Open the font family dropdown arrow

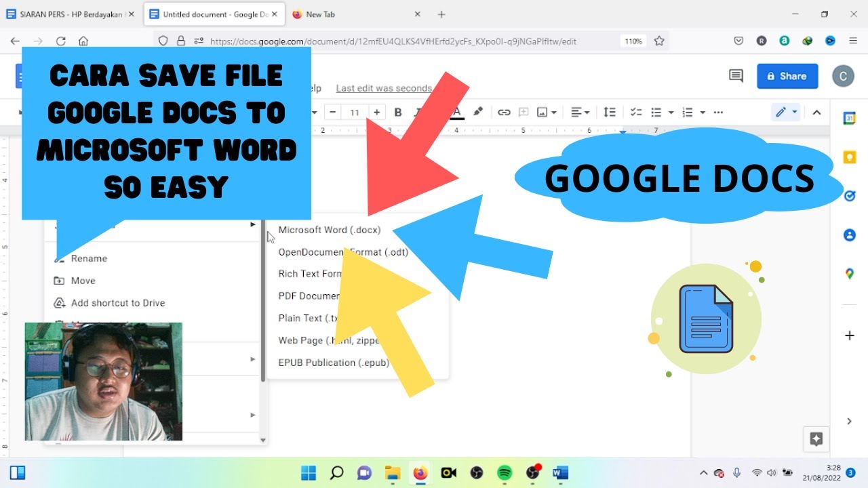[x=315, y=113]
